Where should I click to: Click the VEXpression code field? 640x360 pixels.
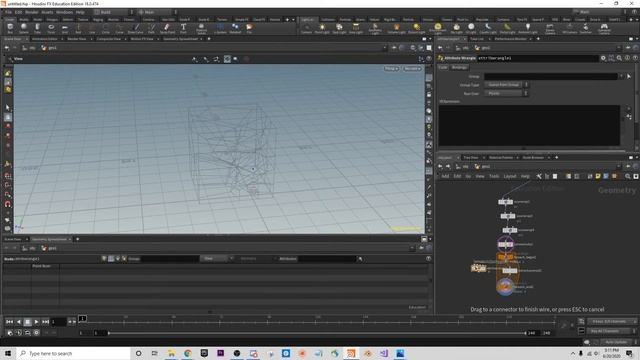tap(529, 126)
